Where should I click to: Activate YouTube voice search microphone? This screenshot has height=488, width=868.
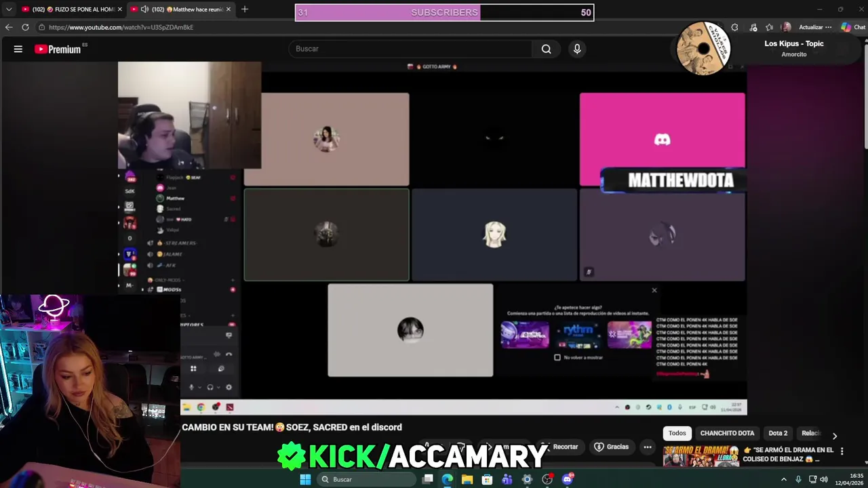pyautogui.click(x=577, y=49)
